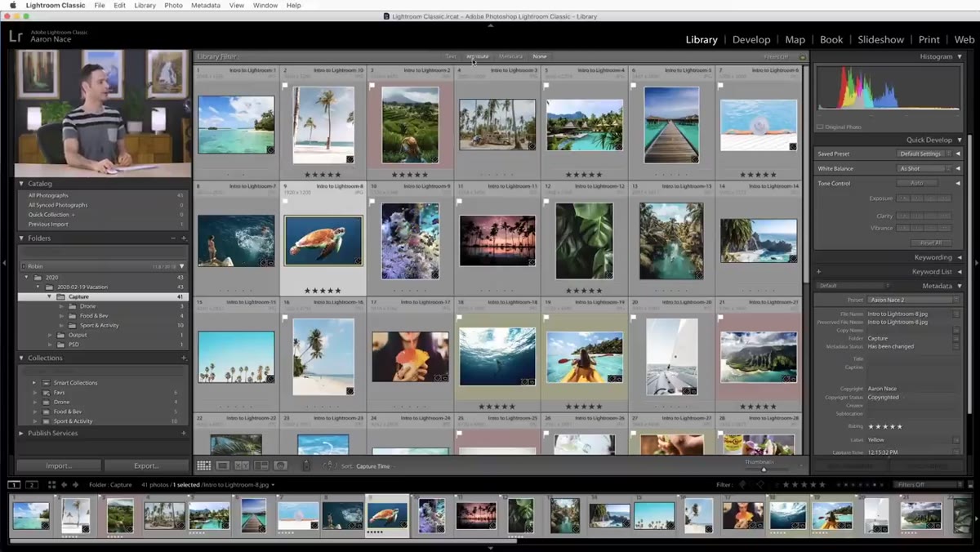Open Filters Off dropdown in filmstrip
The image size is (980, 552).
pyautogui.click(x=926, y=485)
